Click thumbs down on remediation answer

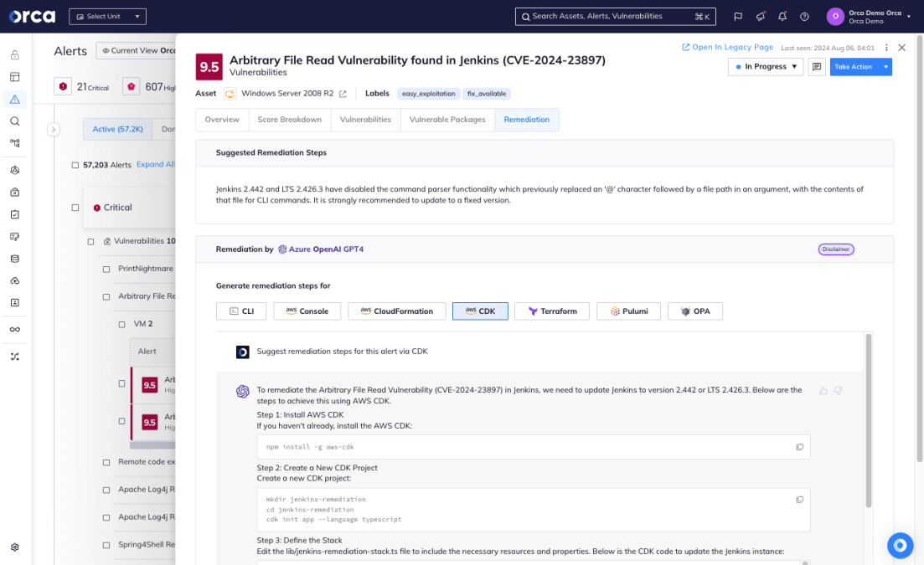838,391
